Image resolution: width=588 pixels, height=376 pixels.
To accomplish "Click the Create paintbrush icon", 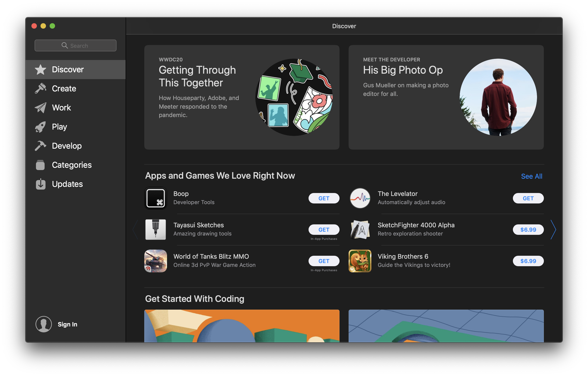I will tap(40, 88).
